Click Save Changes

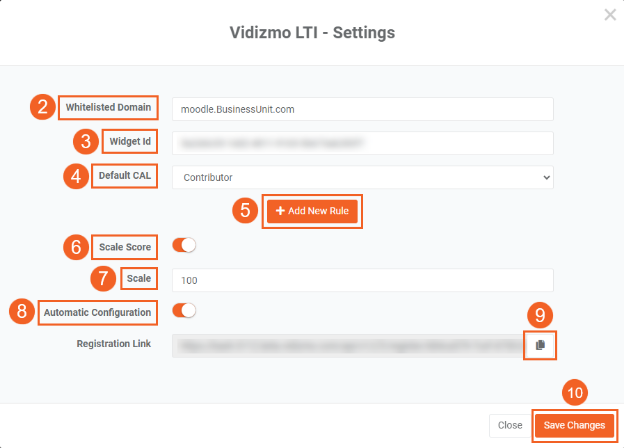(x=575, y=425)
